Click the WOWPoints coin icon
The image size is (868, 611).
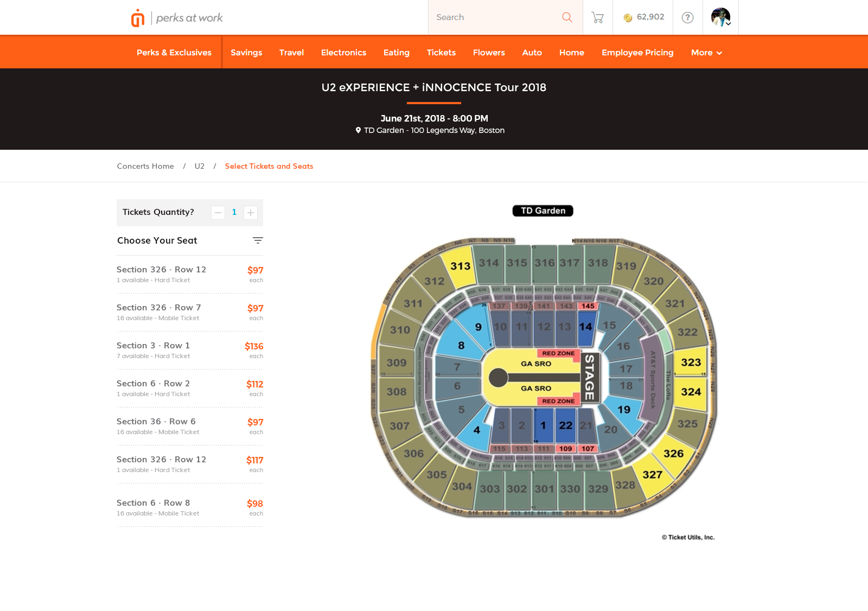point(628,18)
